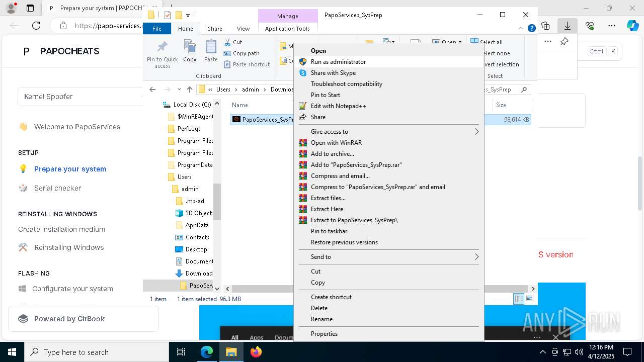Choose Open in the context menu
This screenshot has width=644, height=362.
388,50
